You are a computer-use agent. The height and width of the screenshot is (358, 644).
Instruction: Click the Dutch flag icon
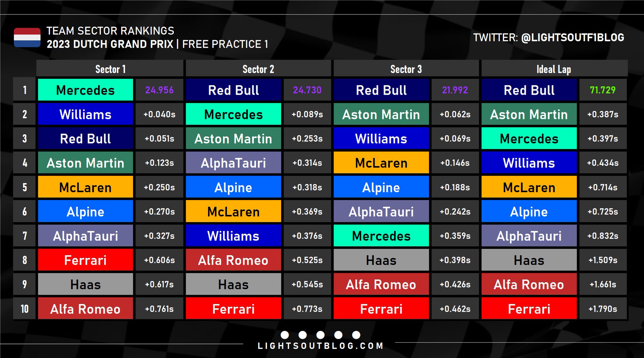tap(27, 37)
